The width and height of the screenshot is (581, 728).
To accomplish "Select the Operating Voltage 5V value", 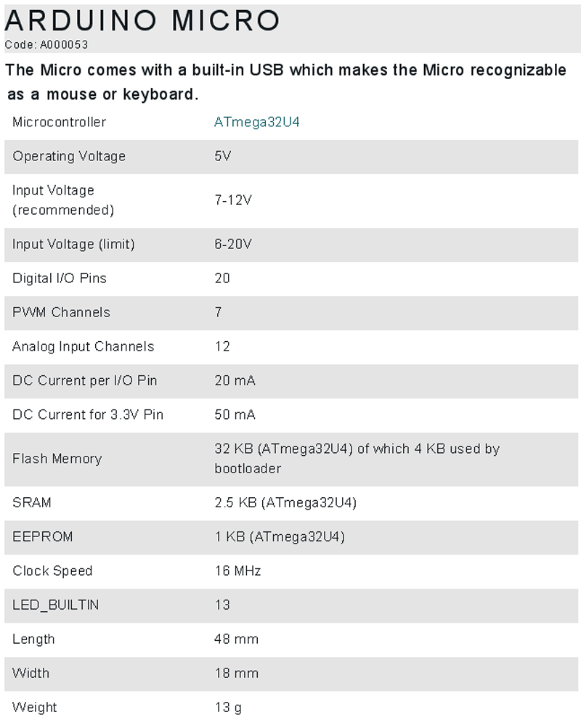I will click(x=222, y=156).
